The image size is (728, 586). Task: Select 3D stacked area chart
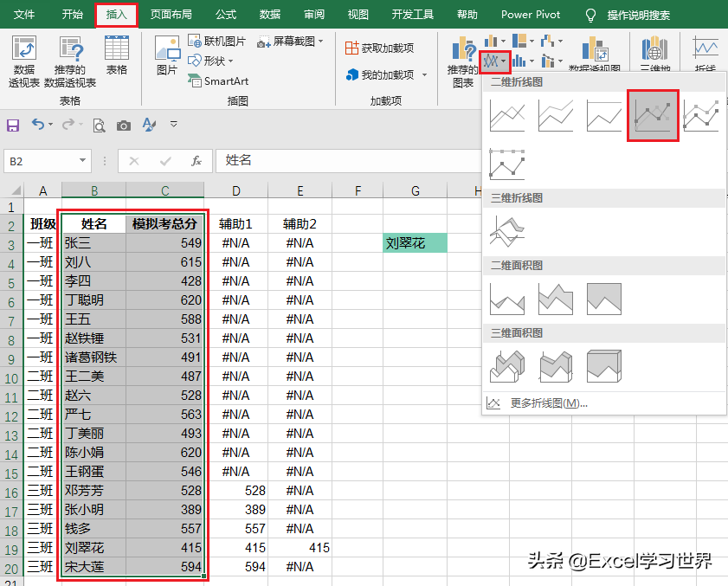(x=555, y=366)
